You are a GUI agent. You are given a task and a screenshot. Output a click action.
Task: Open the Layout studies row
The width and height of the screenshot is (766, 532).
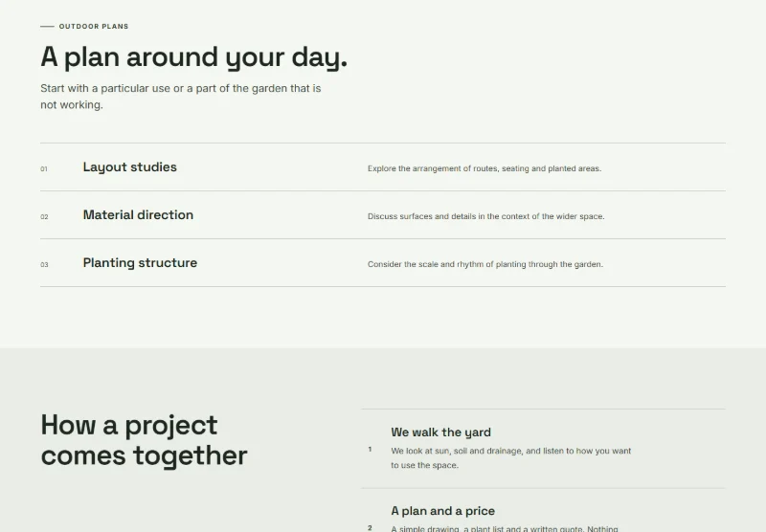tap(383, 166)
